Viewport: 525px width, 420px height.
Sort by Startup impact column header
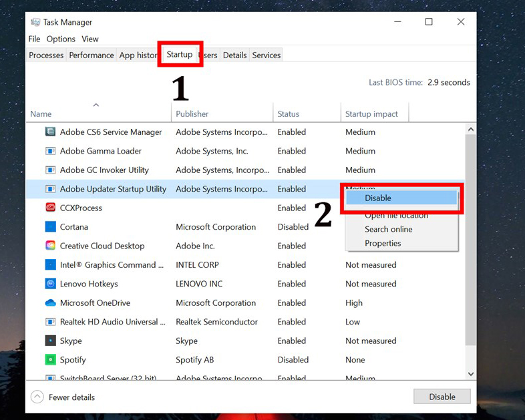(x=371, y=114)
